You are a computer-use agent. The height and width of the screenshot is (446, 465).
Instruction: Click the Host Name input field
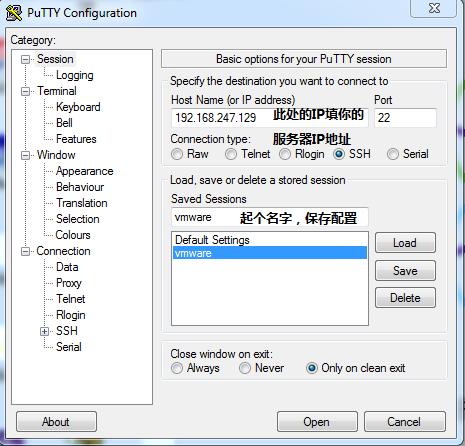[x=270, y=118]
